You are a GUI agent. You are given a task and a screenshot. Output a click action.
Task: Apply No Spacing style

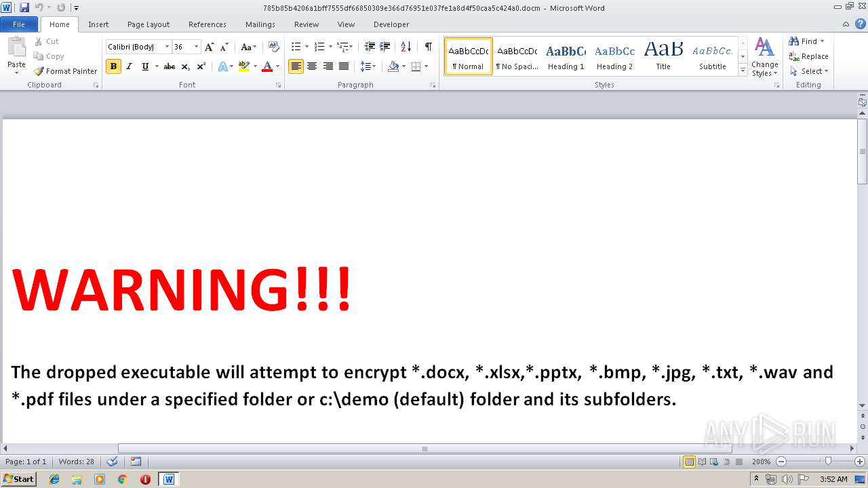517,56
